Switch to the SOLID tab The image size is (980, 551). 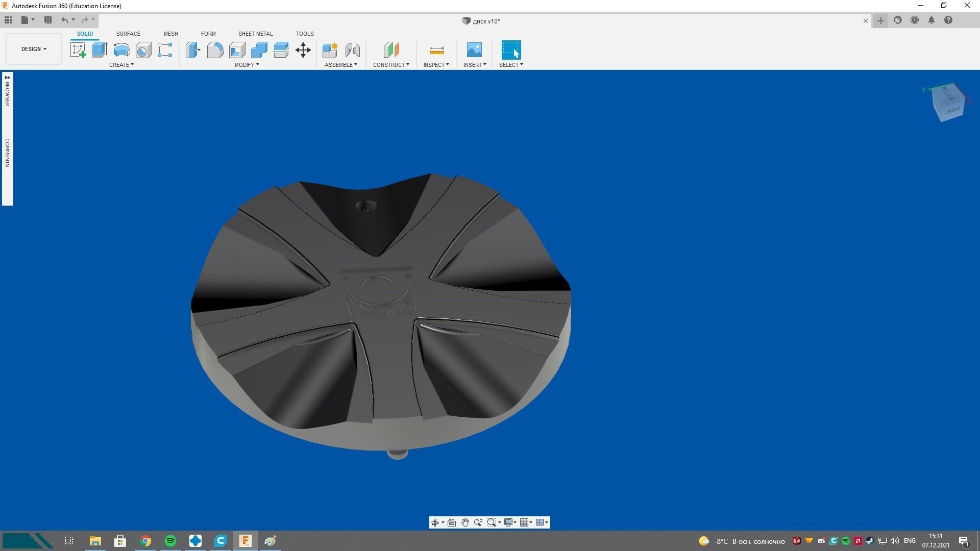(x=85, y=34)
